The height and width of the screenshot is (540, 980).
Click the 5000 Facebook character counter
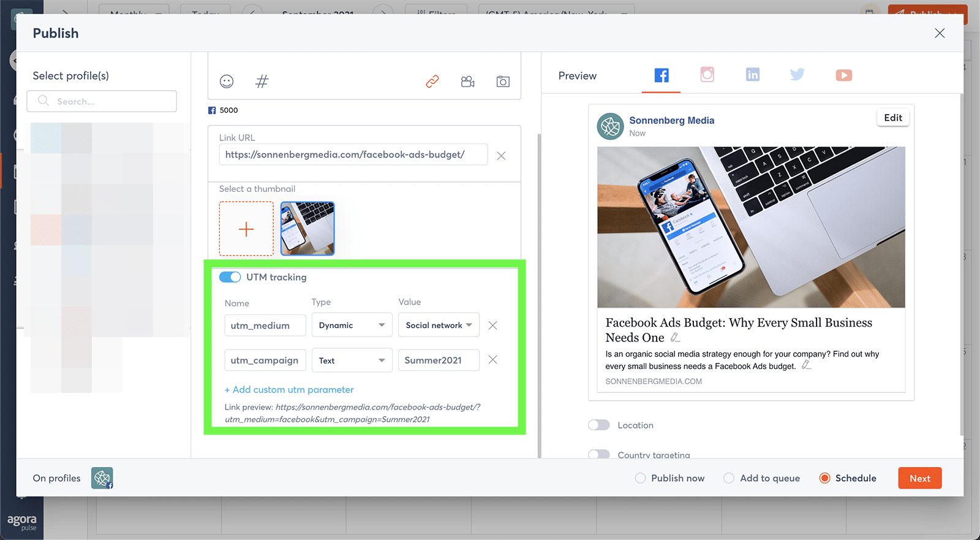pos(223,110)
